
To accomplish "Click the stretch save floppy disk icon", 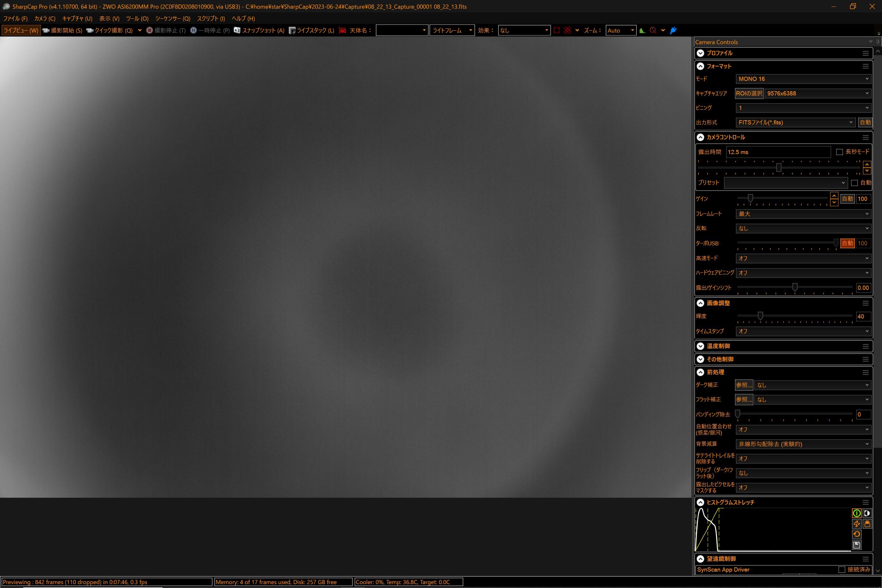I will pyautogui.click(x=857, y=545).
